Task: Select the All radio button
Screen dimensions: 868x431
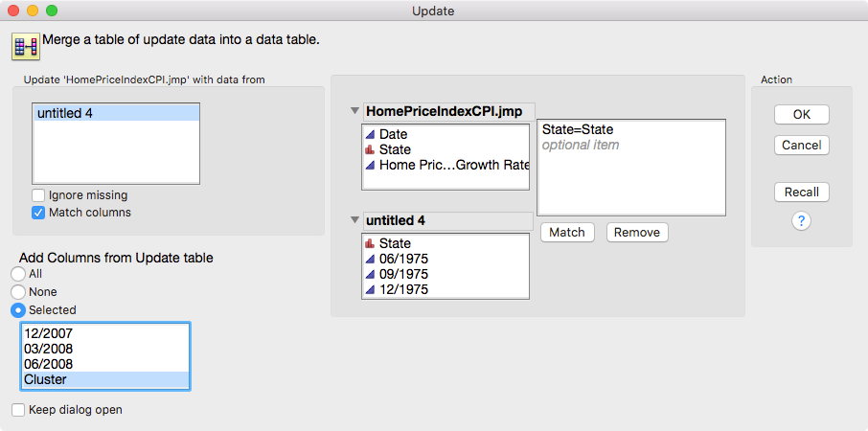Action: (x=18, y=274)
